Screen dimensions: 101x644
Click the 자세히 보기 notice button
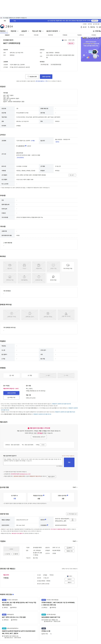click(95, 21)
